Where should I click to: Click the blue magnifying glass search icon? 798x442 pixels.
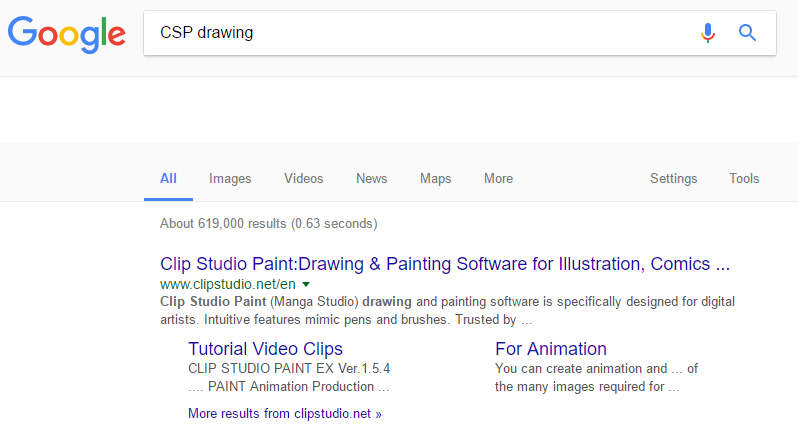(x=747, y=33)
